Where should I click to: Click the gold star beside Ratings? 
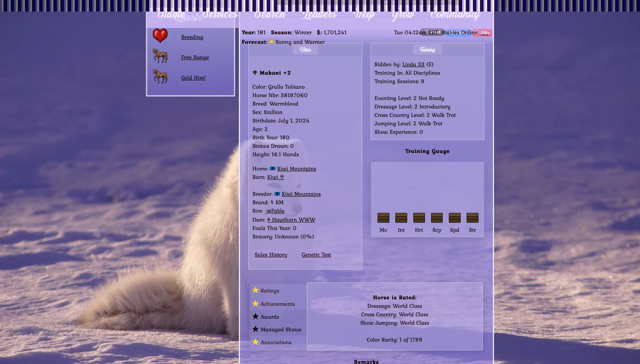click(x=255, y=290)
